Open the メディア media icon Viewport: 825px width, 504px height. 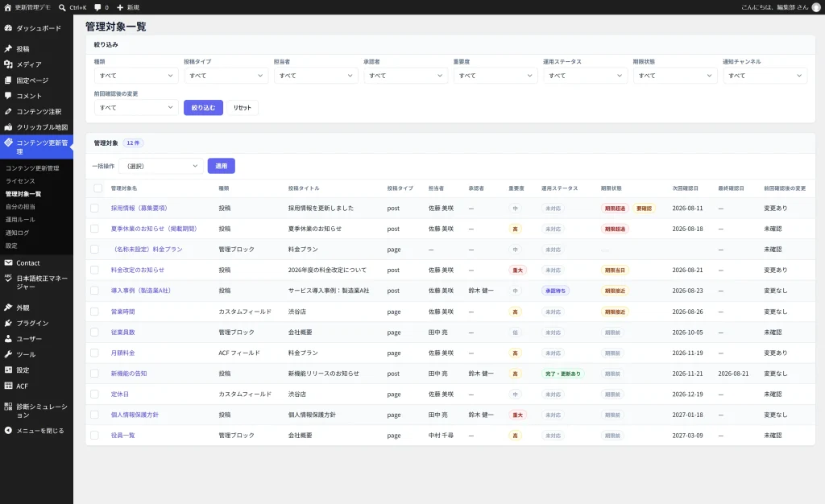(x=8, y=64)
